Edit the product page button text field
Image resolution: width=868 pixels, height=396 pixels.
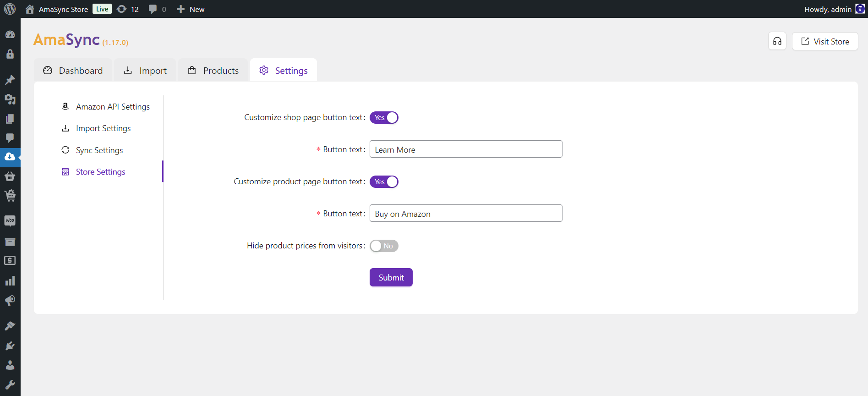tap(466, 213)
